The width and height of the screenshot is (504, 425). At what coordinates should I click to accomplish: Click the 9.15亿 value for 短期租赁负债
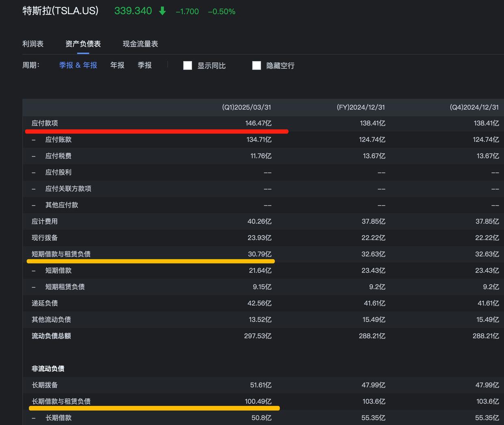pos(262,287)
